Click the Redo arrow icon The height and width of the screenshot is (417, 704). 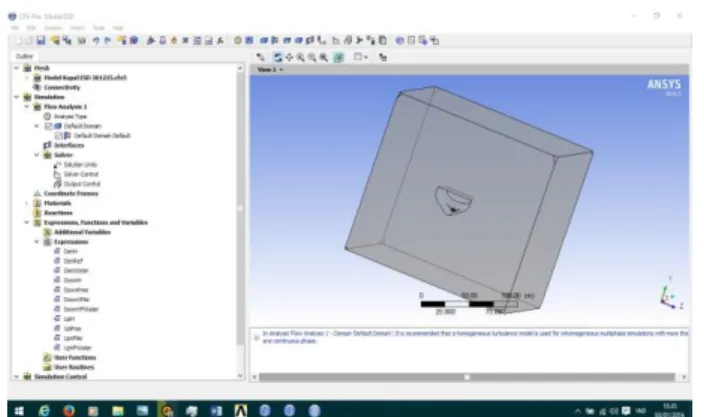[x=107, y=40]
